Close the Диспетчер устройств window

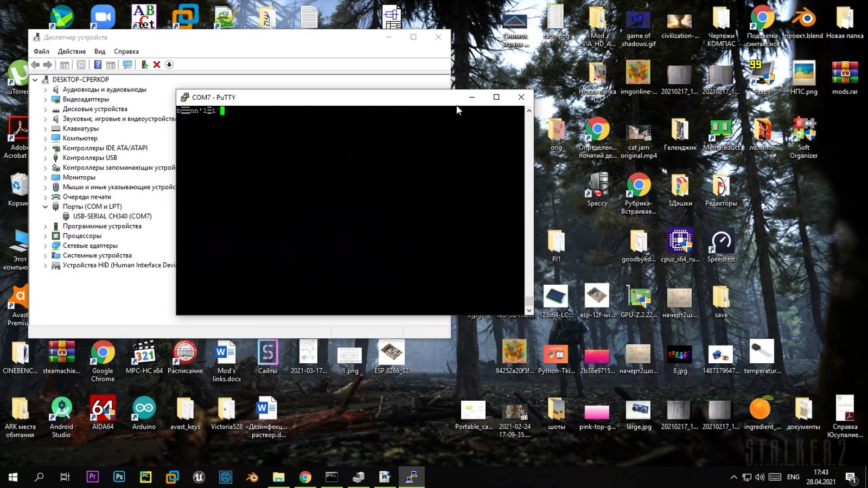438,37
